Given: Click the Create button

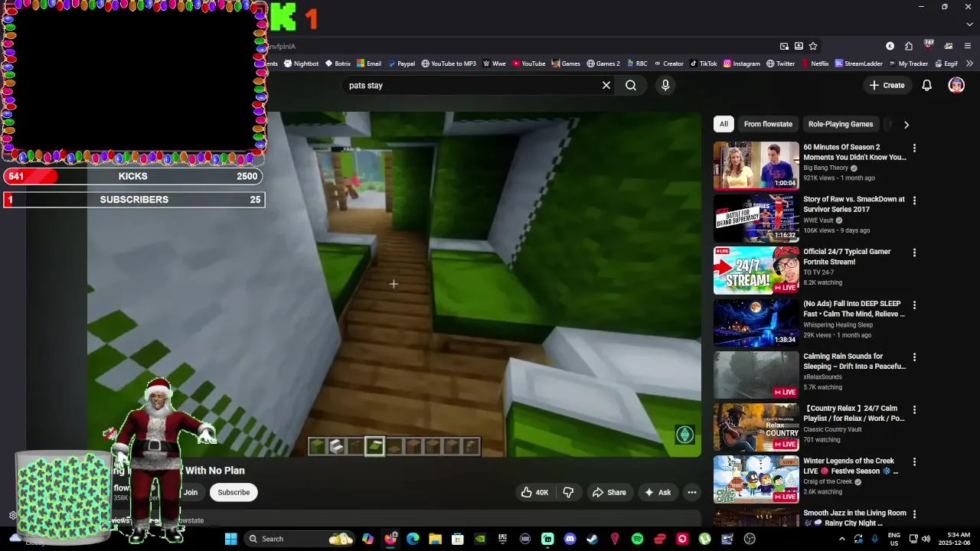Looking at the screenshot, I should [887, 86].
